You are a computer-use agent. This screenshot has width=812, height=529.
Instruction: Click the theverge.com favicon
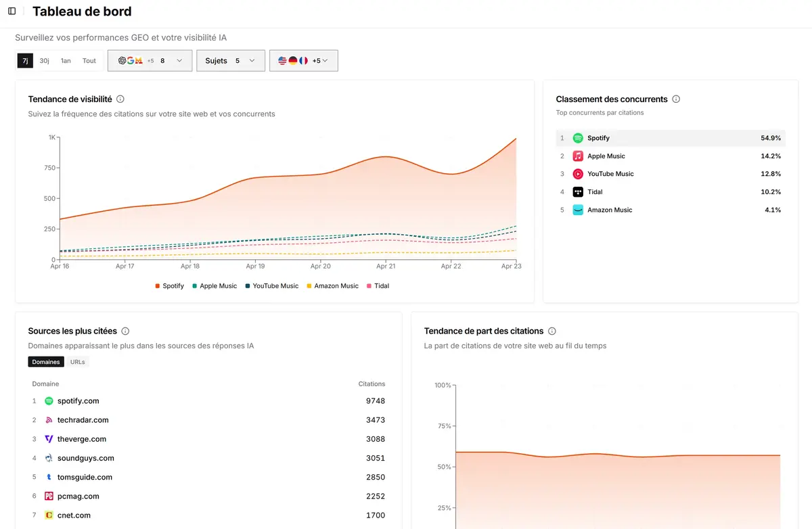click(x=49, y=439)
